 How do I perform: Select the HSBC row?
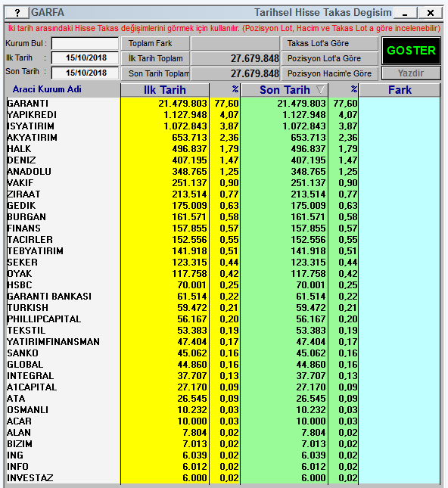223,285
